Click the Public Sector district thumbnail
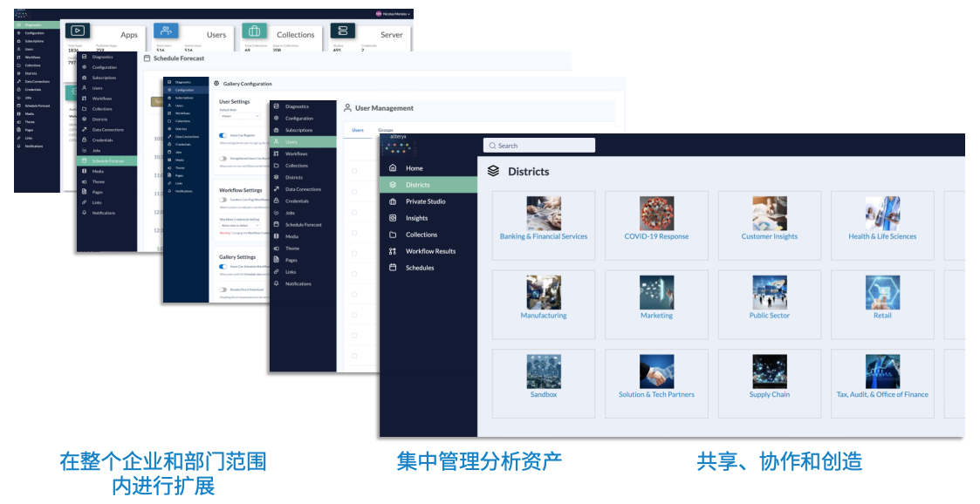This screenshot has height=504, width=980. [x=770, y=292]
